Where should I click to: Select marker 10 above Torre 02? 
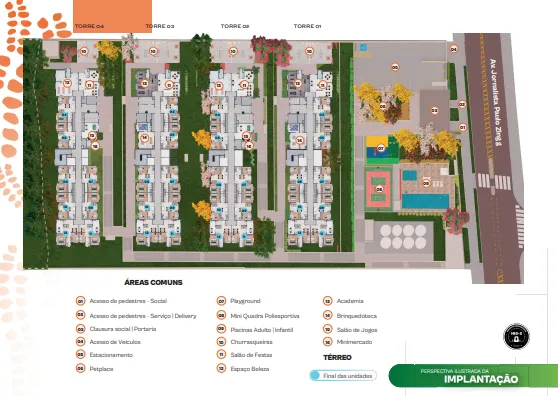233,52
